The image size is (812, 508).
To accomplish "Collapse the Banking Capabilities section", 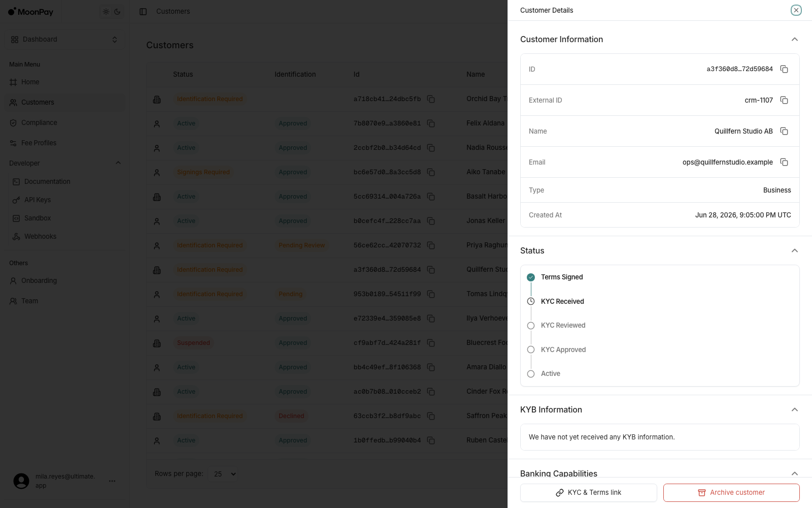I will 795,473.
